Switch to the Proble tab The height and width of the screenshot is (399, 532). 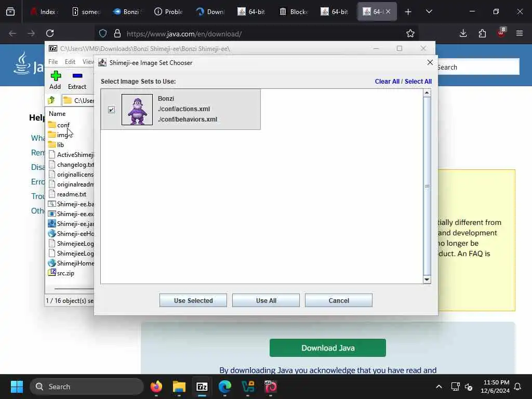pyautogui.click(x=169, y=12)
